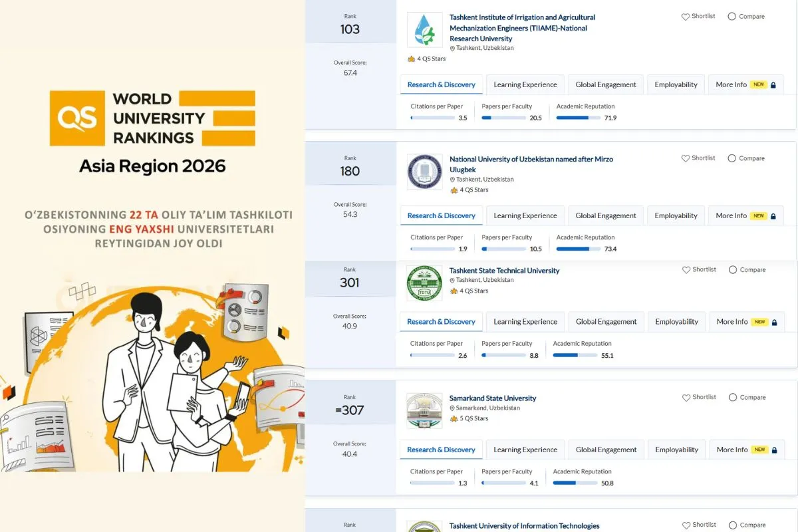Click Tashkent State Technical's Citations per Paper bar
The height and width of the screenshot is (532, 798).
click(x=432, y=356)
